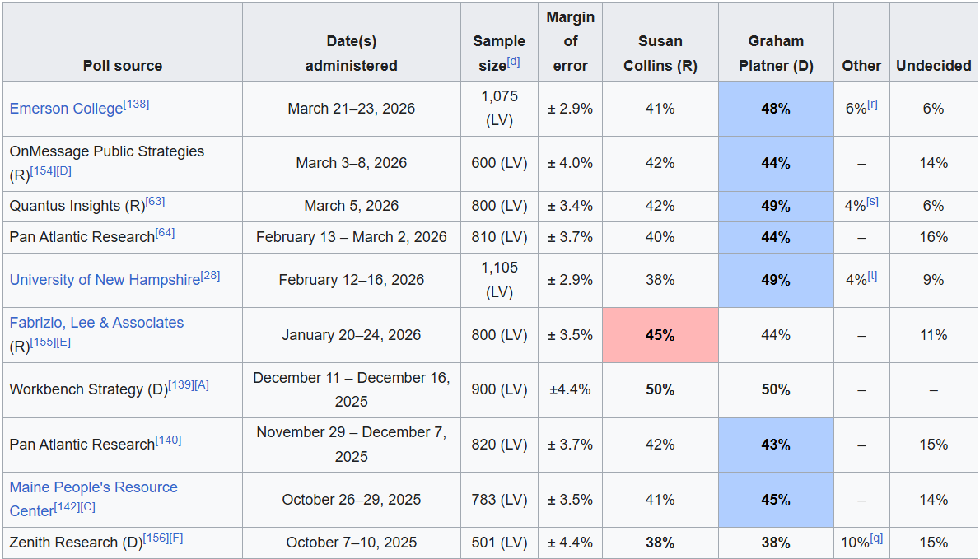Open Maine People's Resource Center link
This screenshot has width=980, height=559.
pos(93,487)
